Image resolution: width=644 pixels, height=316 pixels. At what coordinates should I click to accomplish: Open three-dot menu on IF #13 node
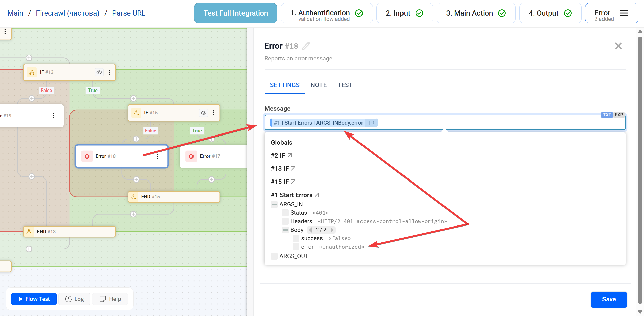(109, 72)
